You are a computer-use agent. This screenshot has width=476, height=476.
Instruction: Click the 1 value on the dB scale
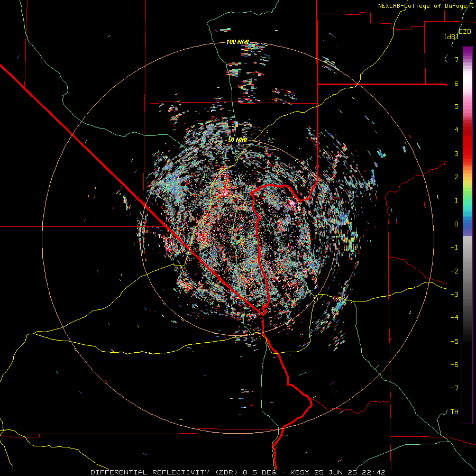[456, 200]
